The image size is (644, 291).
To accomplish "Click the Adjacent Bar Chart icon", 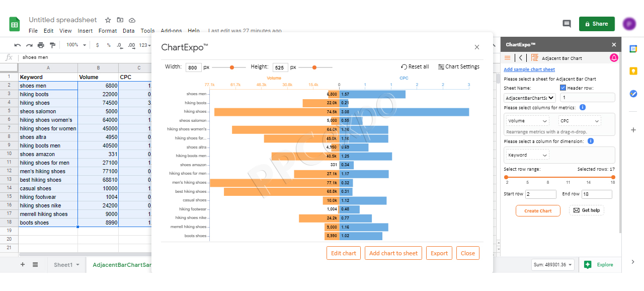I will point(534,58).
